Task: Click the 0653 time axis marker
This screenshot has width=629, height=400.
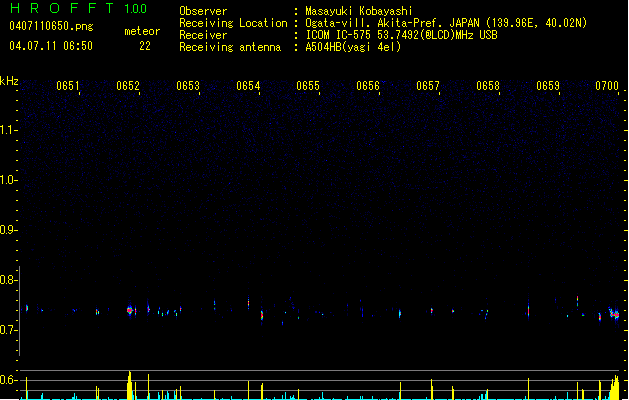Action: pos(188,86)
